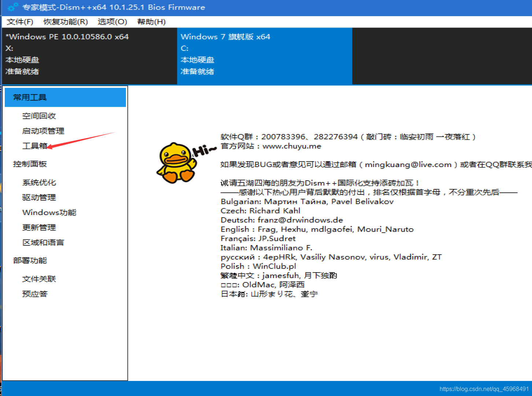The width and height of the screenshot is (532, 396).
Task: Open 驱动管理 driver management
Action: 38,197
